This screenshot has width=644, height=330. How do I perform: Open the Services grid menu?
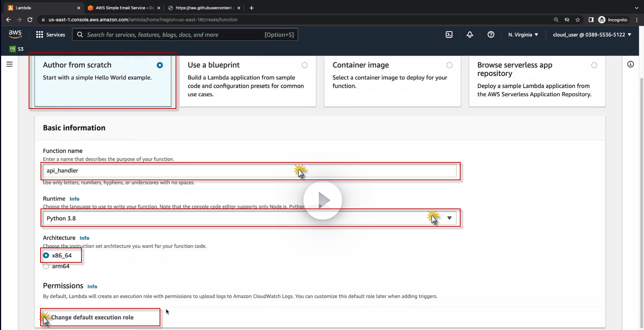click(x=51, y=35)
